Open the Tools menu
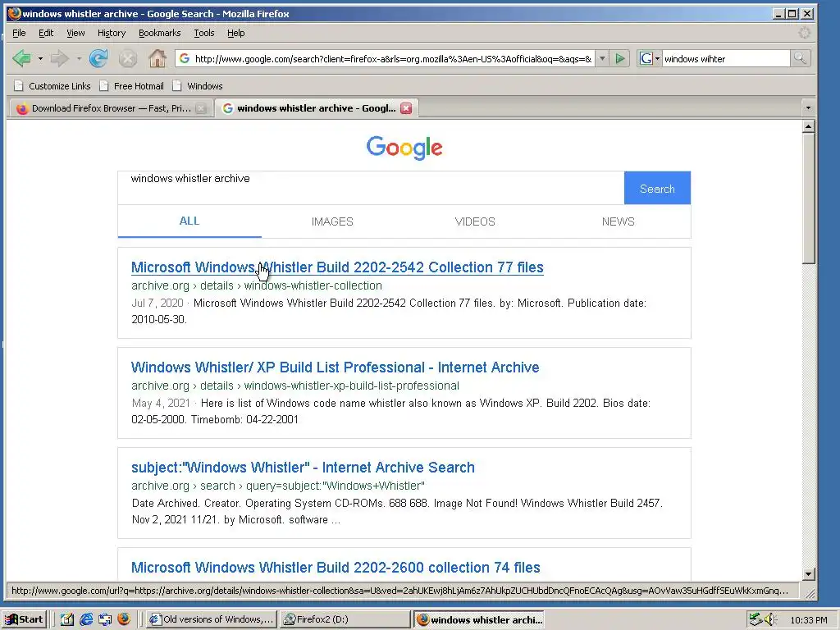 (x=204, y=33)
